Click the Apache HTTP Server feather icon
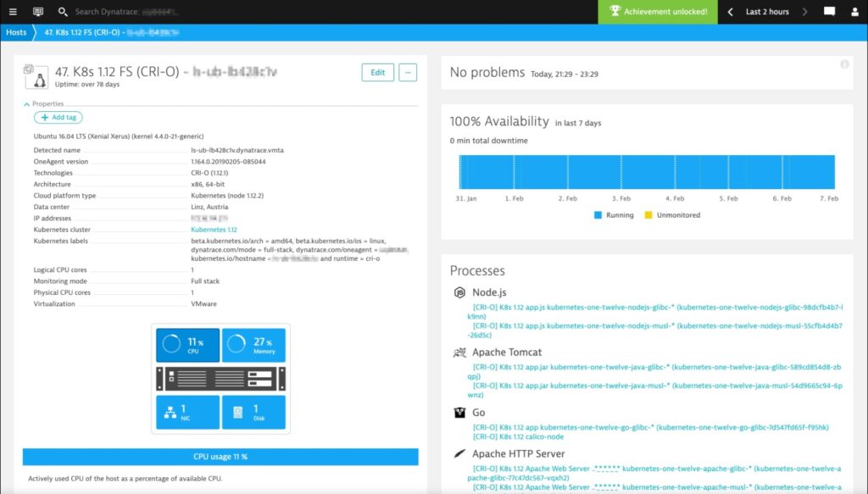This screenshot has height=494, width=868. 459,453
